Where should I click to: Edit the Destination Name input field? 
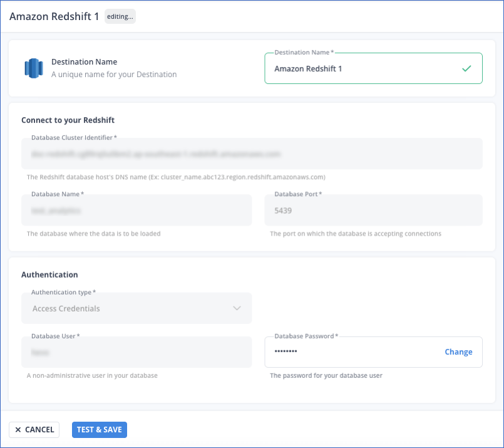tap(373, 68)
